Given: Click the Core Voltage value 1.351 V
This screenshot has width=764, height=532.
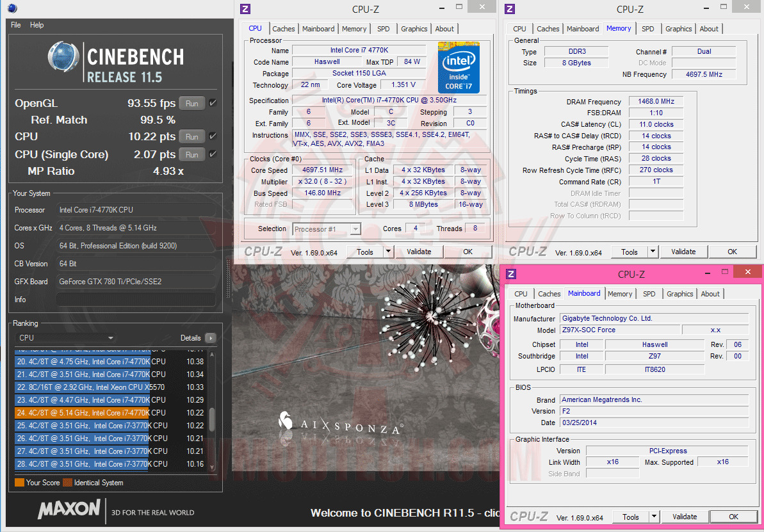Looking at the screenshot, I should [403, 85].
